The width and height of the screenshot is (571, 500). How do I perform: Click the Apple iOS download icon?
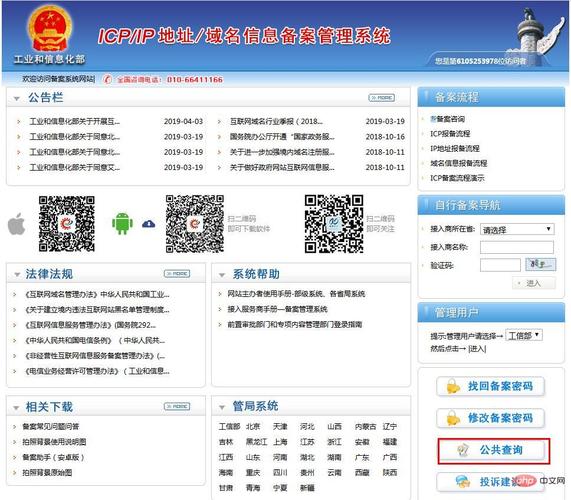click(16, 224)
